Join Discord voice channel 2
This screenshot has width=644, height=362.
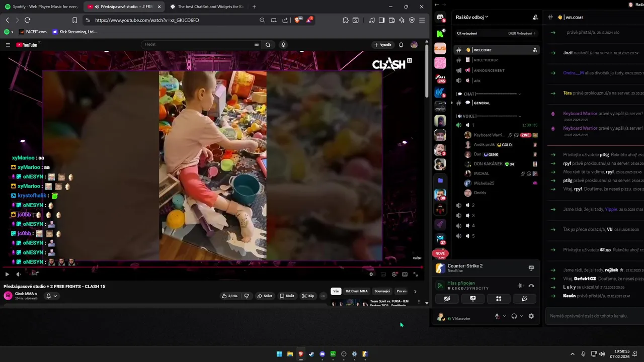click(496, 205)
